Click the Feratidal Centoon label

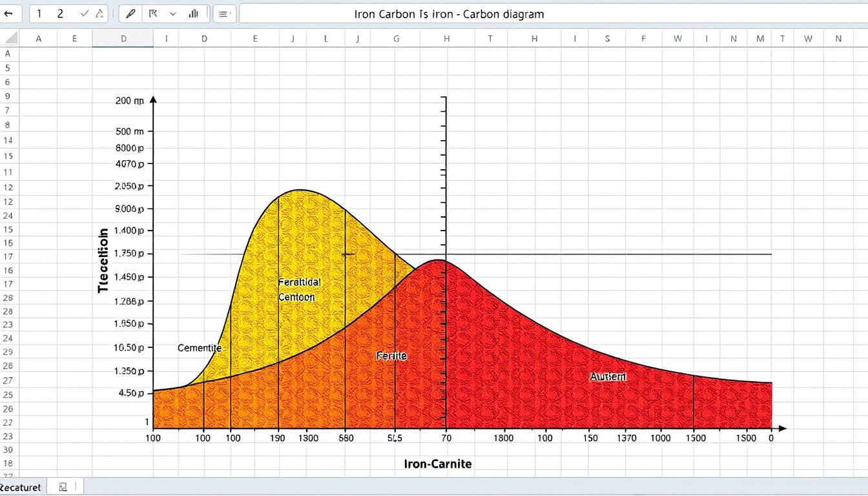pyautogui.click(x=298, y=290)
